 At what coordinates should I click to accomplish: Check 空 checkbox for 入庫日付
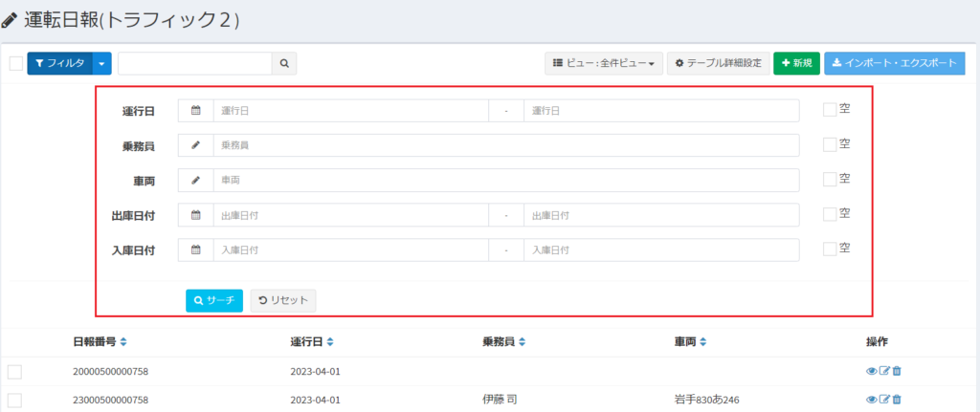pos(830,249)
